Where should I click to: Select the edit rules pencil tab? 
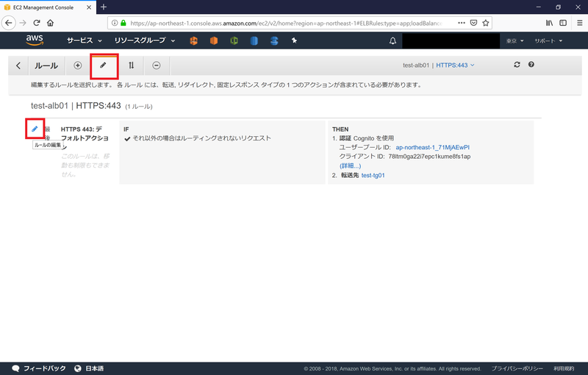[x=103, y=65]
